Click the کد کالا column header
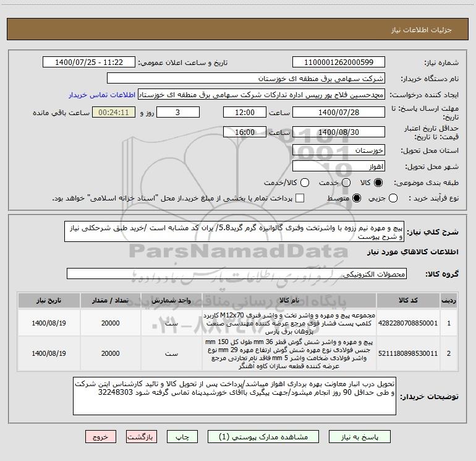This screenshot has height=461, width=476. coord(408,300)
